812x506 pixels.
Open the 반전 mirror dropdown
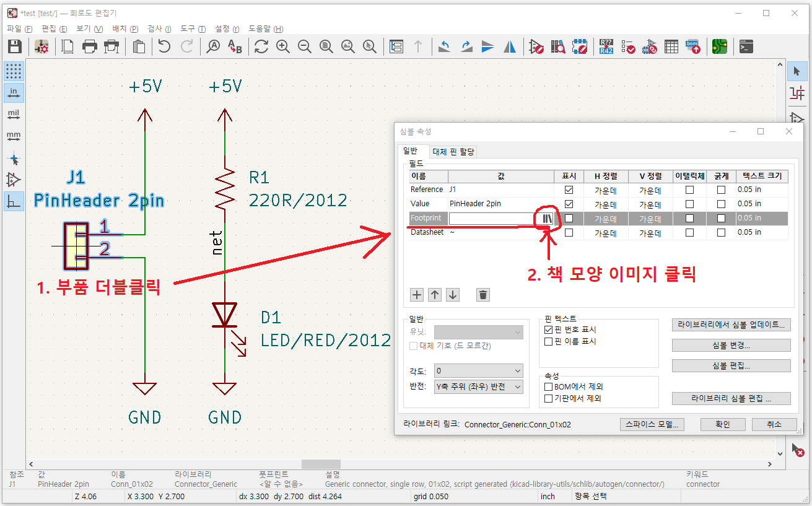tap(478, 386)
